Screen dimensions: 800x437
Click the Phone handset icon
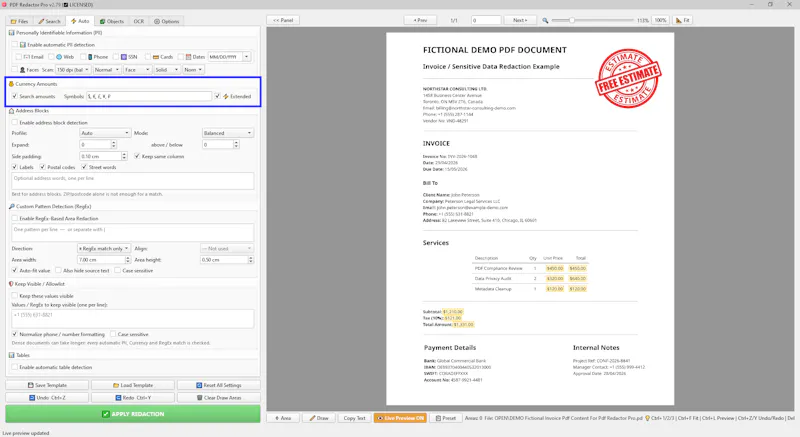[90, 57]
